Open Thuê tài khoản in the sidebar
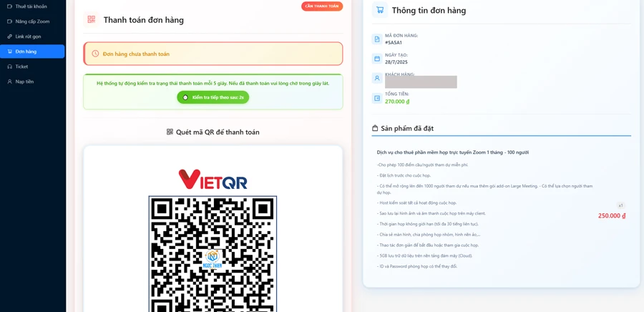The image size is (644, 312). [x=32, y=6]
